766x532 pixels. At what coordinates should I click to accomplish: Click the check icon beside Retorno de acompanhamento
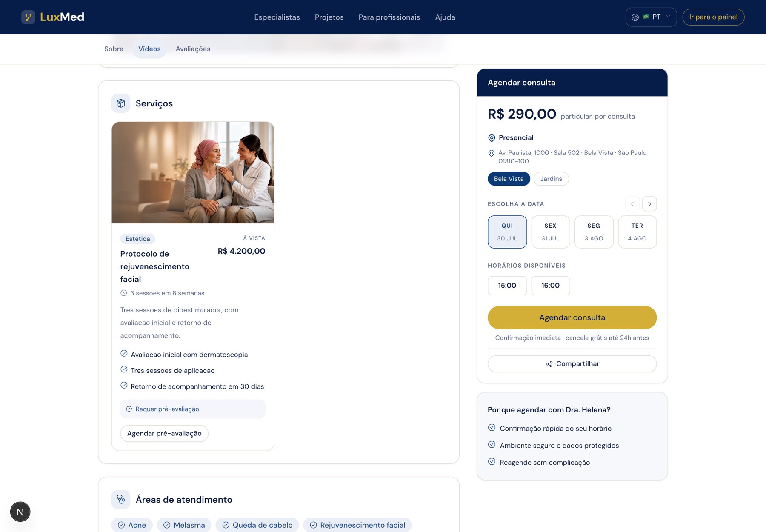pyautogui.click(x=124, y=385)
